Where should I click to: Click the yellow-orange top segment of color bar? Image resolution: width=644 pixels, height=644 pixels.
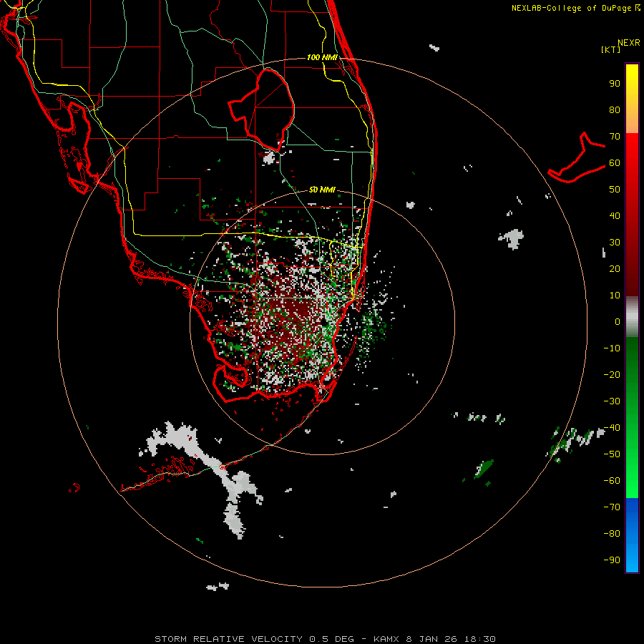[632, 99]
